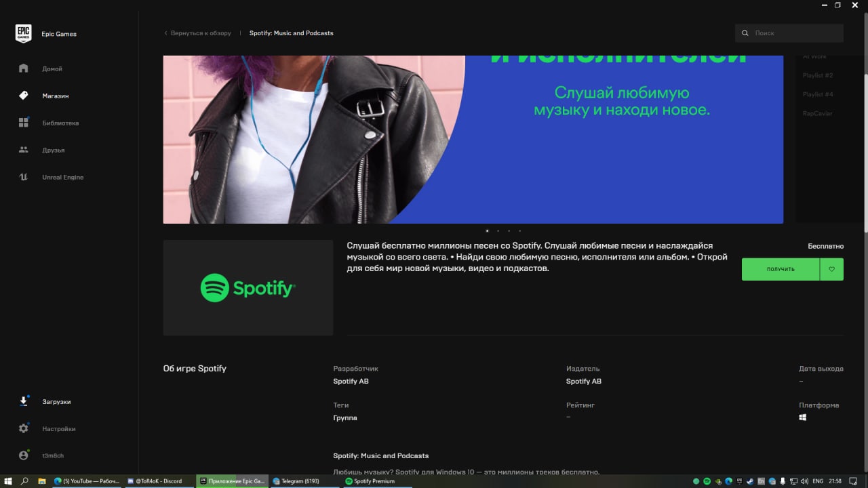
Task: Switch to YouTube browser taskbar window
Action: pos(87,481)
